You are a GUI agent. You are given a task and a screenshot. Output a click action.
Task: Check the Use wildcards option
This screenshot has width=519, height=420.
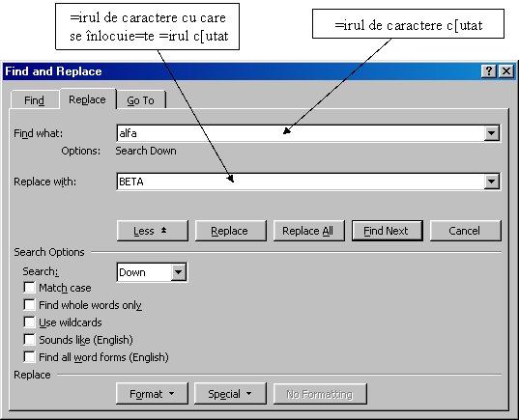29,322
